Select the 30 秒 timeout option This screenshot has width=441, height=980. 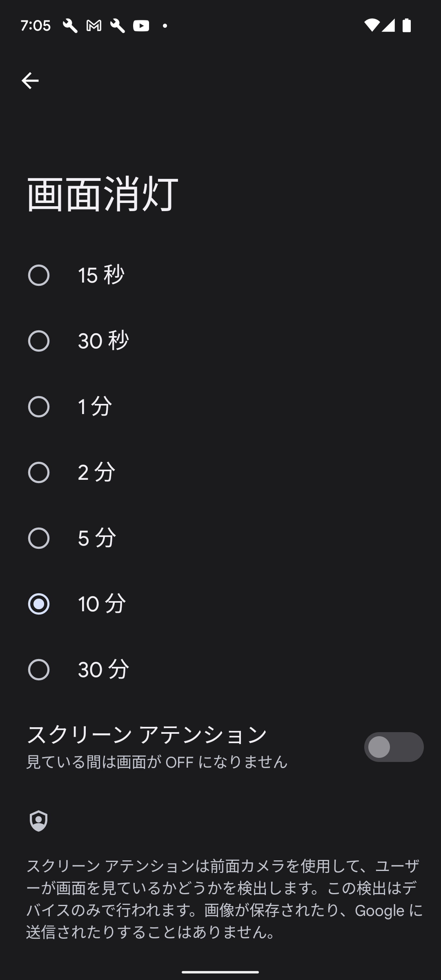click(39, 341)
